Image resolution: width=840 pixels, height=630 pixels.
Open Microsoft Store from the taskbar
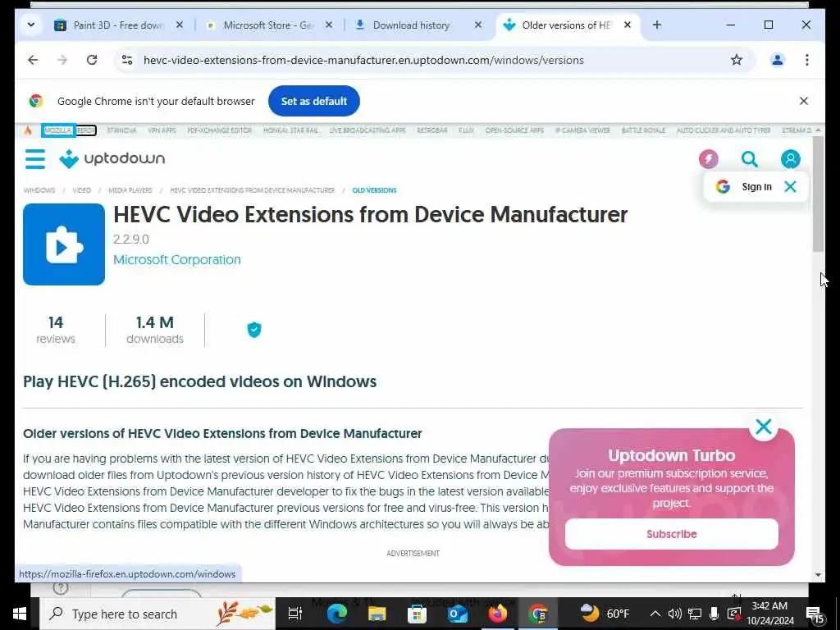click(417, 614)
